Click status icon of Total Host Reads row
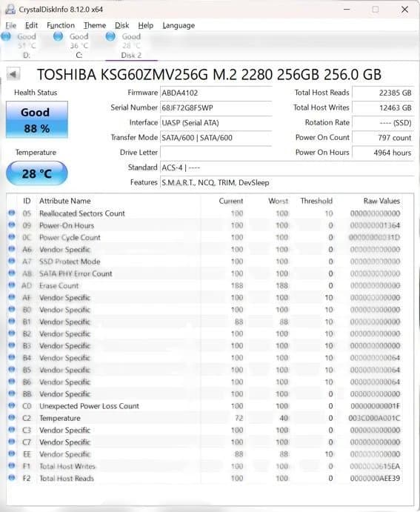 [x=12, y=478]
